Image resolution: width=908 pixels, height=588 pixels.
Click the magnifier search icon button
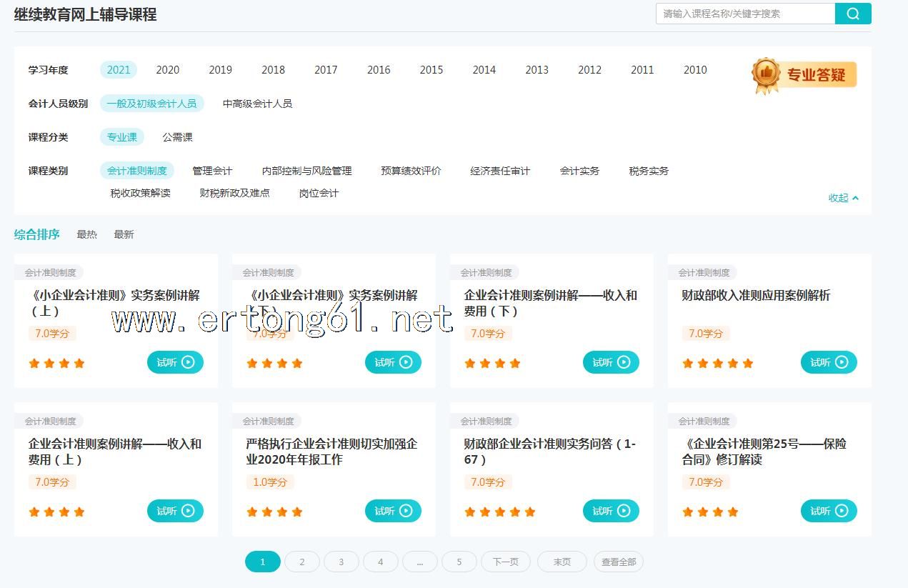(x=853, y=14)
